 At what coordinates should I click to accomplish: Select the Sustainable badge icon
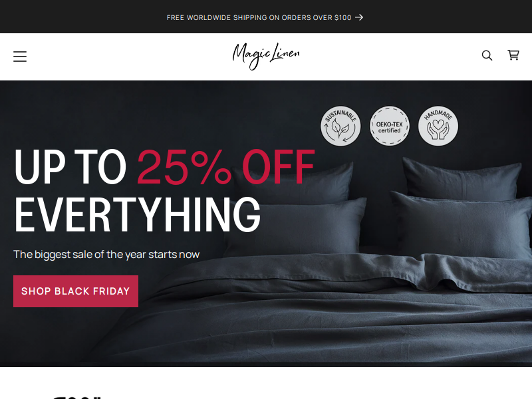click(340, 126)
